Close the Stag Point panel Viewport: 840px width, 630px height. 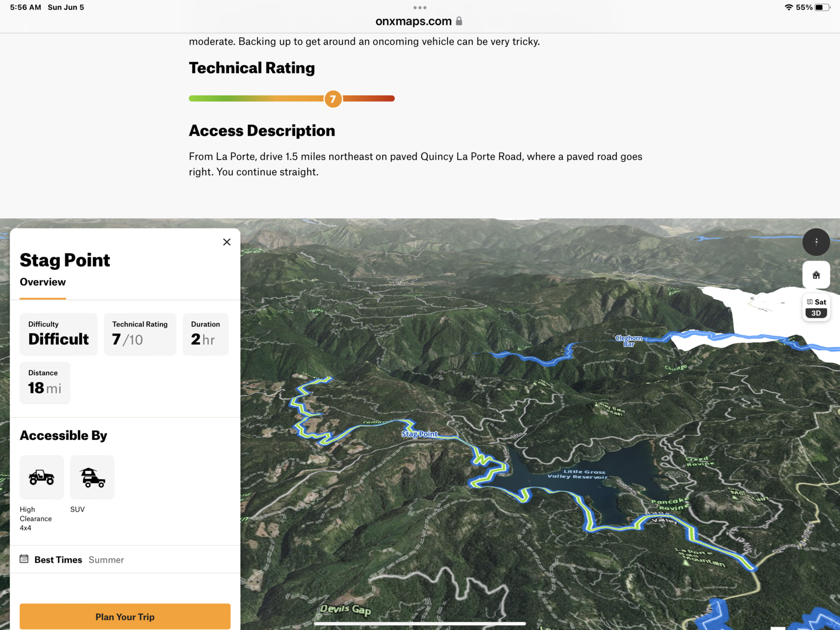[227, 242]
